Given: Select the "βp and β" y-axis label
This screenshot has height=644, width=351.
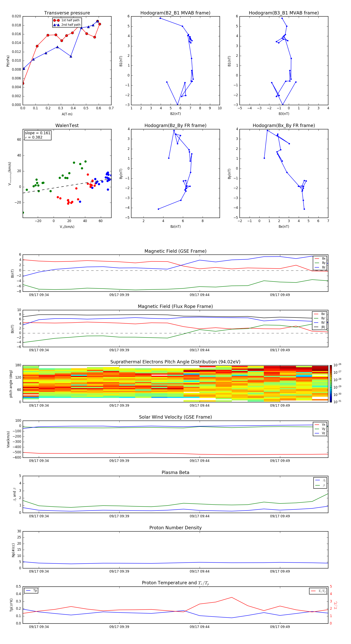Looking at the screenshot, I should pos(14,495).
